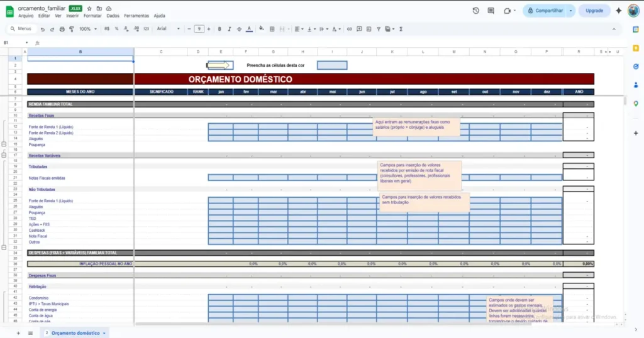Screen dimensions: 644x338
Task: Toggle italic formatting
Action: (x=229, y=29)
